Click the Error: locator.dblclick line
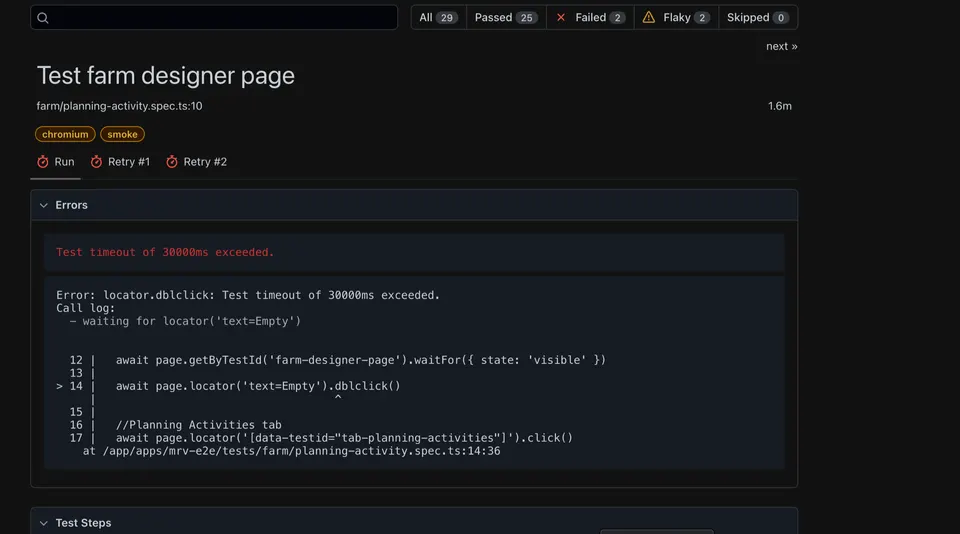The height and width of the screenshot is (534, 960). point(248,295)
